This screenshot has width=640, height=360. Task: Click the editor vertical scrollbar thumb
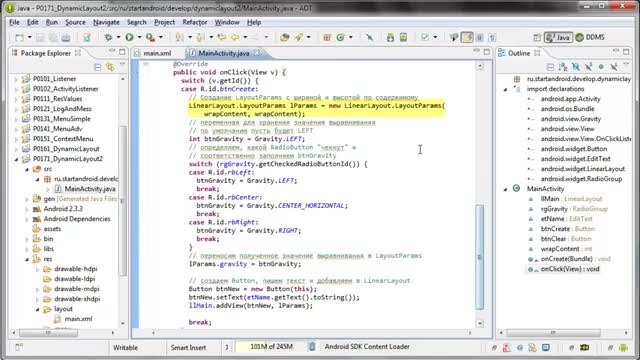coord(480,257)
